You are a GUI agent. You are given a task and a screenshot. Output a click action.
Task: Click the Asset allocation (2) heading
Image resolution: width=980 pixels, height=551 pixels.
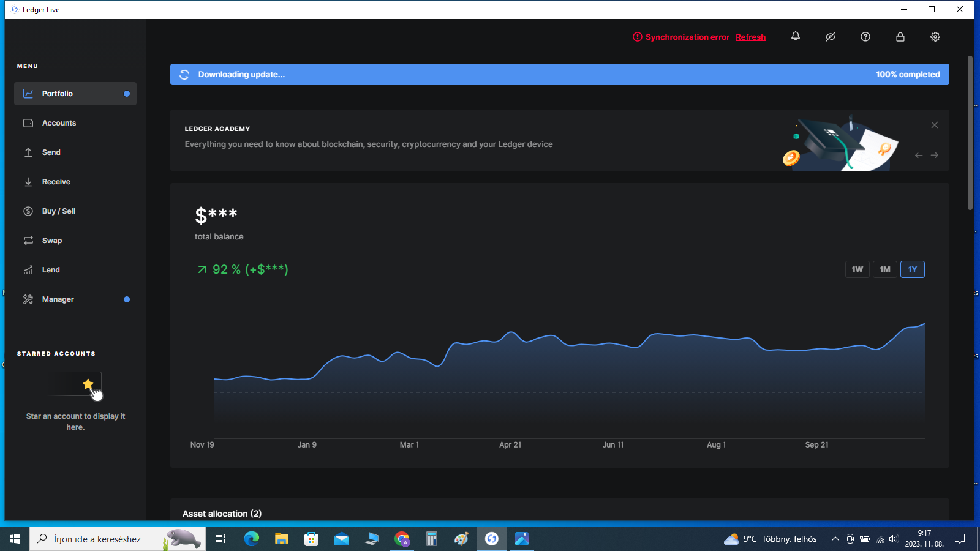(222, 514)
